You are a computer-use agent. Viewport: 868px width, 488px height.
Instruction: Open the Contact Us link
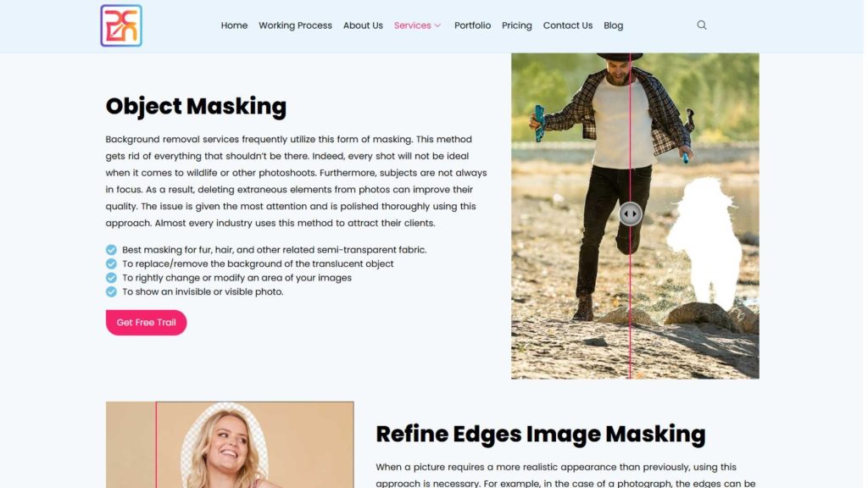click(x=567, y=25)
